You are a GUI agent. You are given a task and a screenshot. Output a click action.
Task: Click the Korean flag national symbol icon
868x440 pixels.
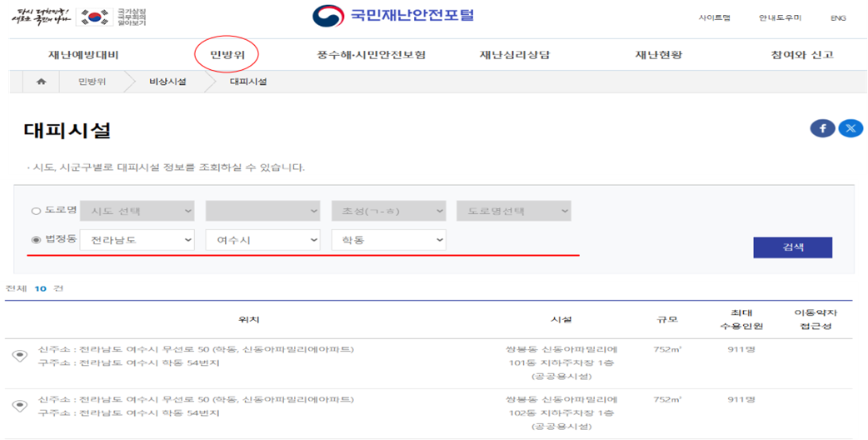pyautogui.click(x=94, y=17)
